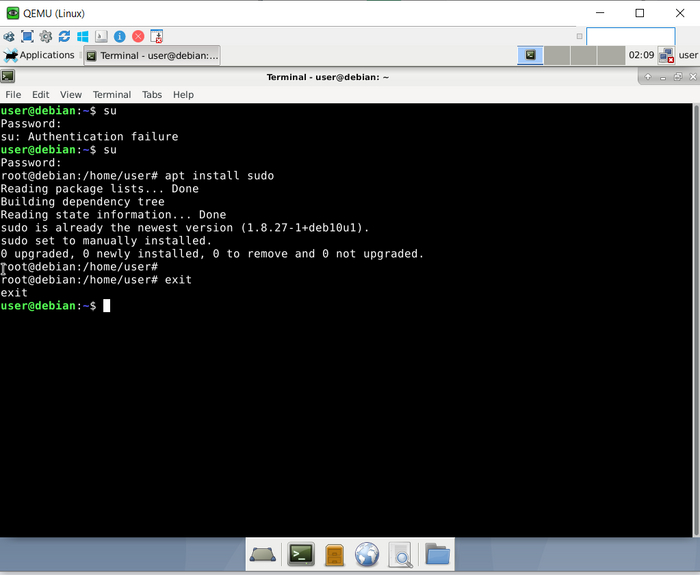Click the terminal cursor at last prompt
This screenshot has width=700, height=575.
tap(107, 306)
